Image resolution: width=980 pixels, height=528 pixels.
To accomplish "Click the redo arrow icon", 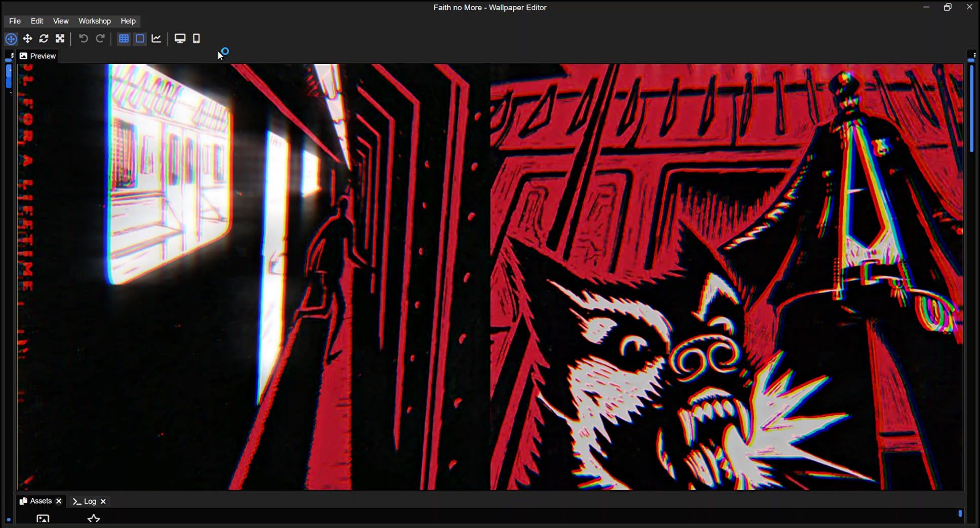I will [x=100, y=38].
